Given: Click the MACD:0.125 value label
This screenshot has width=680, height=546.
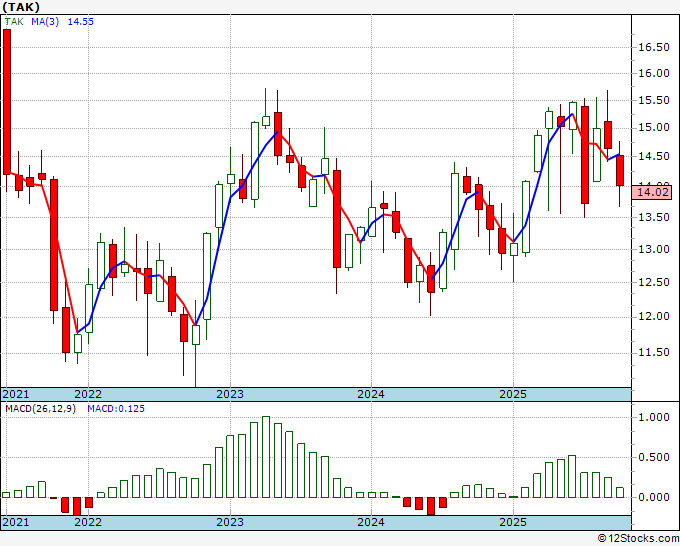Looking at the screenshot, I should (116, 409).
